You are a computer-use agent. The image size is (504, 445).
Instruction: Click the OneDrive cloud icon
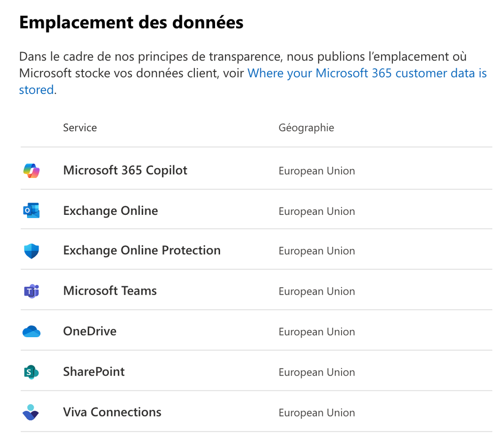click(31, 332)
